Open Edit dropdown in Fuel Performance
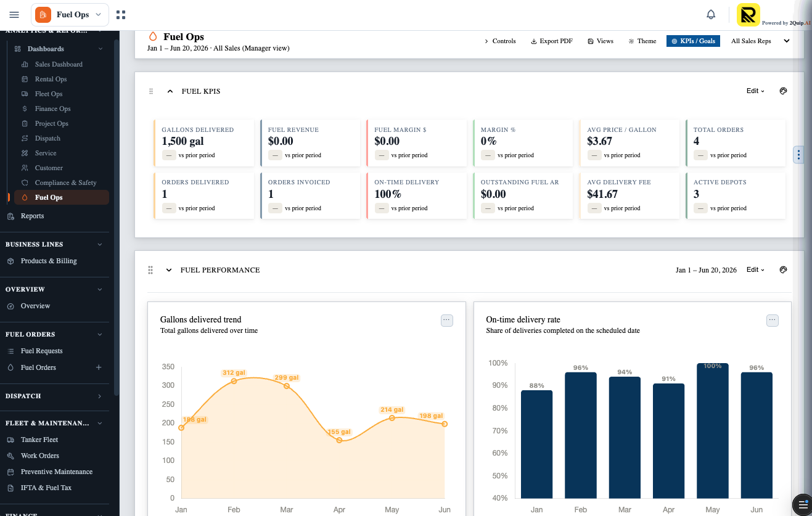The image size is (812, 516). tap(755, 269)
